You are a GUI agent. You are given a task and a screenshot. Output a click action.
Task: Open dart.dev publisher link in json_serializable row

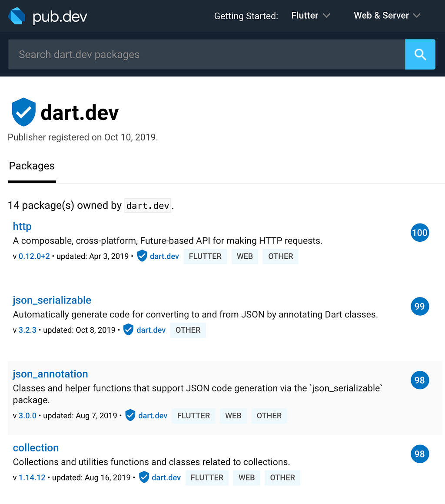(151, 330)
